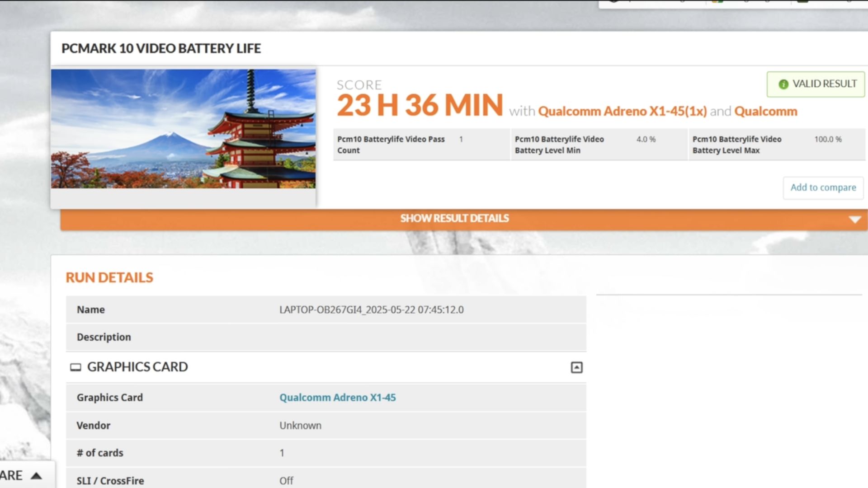Click the green valid result info icon
Screen dimensions: 868x488
[x=783, y=84]
